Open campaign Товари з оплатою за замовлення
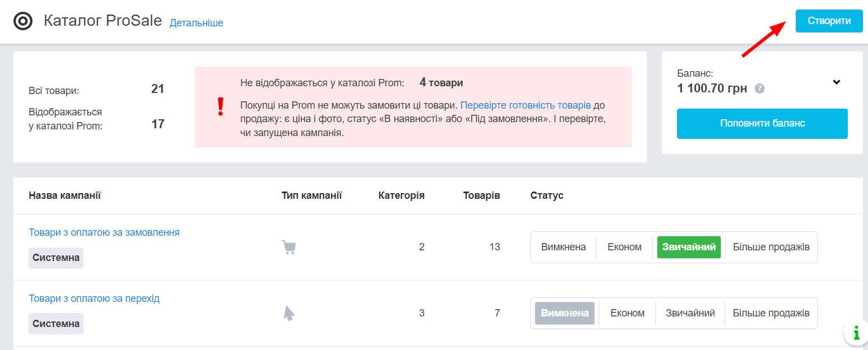Screen dimensions: 868x350 click(104, 232)
